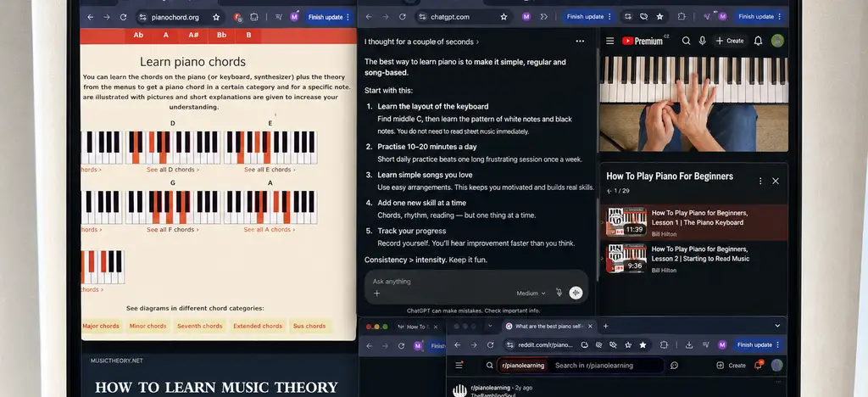Select the Ab note in pianochord menu
The width and height of the screenshot is (868, 397).
tap(138, 35)
